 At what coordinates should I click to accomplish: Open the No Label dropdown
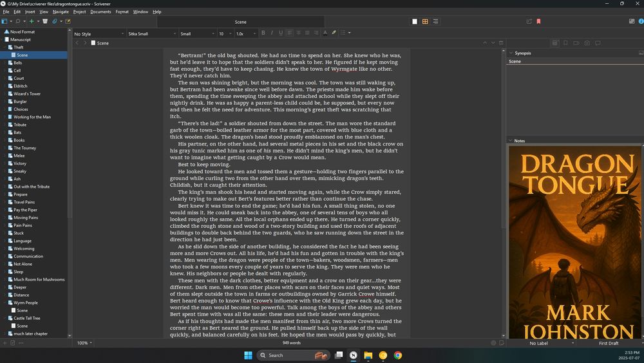(541, 343)
